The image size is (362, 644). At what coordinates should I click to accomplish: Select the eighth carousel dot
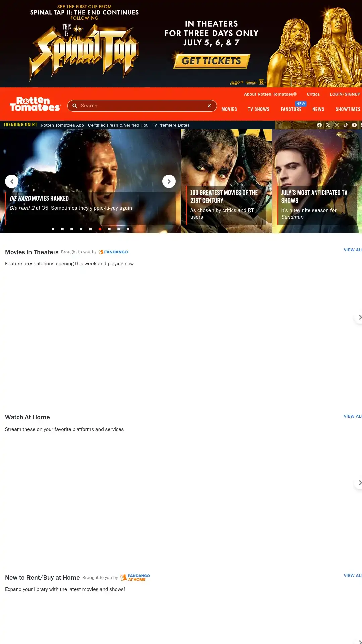119,229
